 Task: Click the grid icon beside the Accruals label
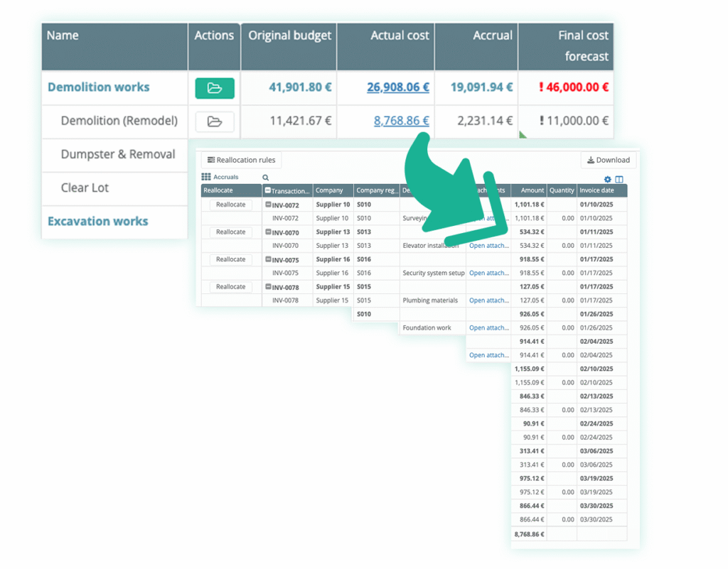(x=207, y=177)
